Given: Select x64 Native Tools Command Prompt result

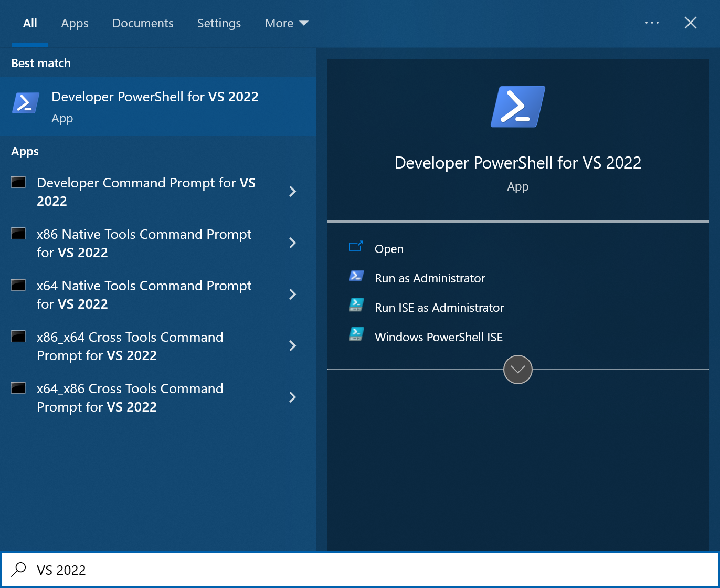Looking at the screenshot, I should [158, 295].
